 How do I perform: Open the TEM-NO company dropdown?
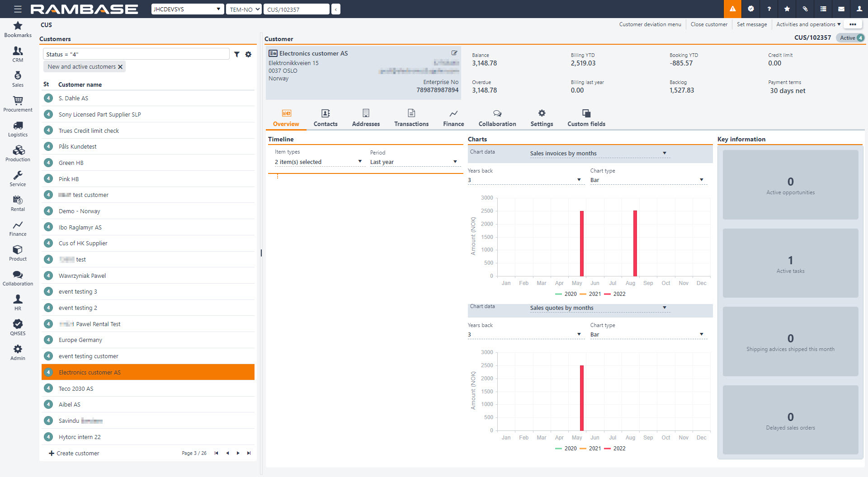coord(244,9)
